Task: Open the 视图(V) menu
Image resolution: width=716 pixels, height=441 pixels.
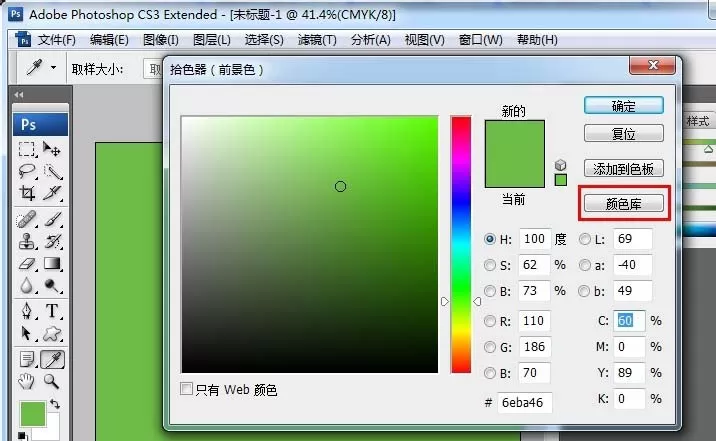Action: click(x=425, y=40)
